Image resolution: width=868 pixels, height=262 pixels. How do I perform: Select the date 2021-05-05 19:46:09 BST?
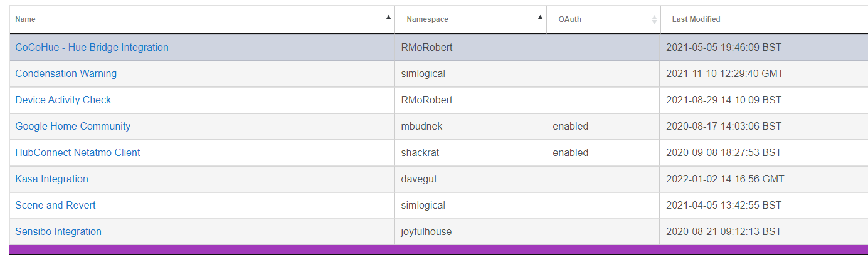tap(724, 48)
